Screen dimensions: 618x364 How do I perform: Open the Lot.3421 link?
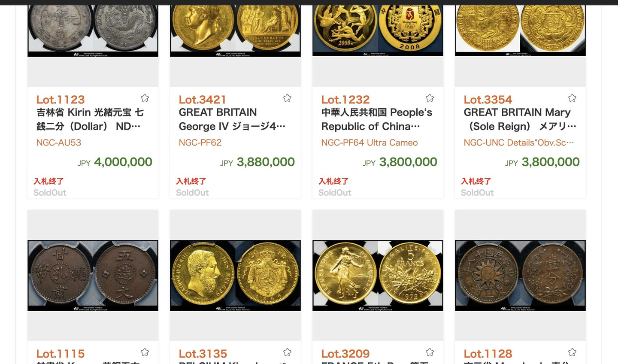coord(203,100)
